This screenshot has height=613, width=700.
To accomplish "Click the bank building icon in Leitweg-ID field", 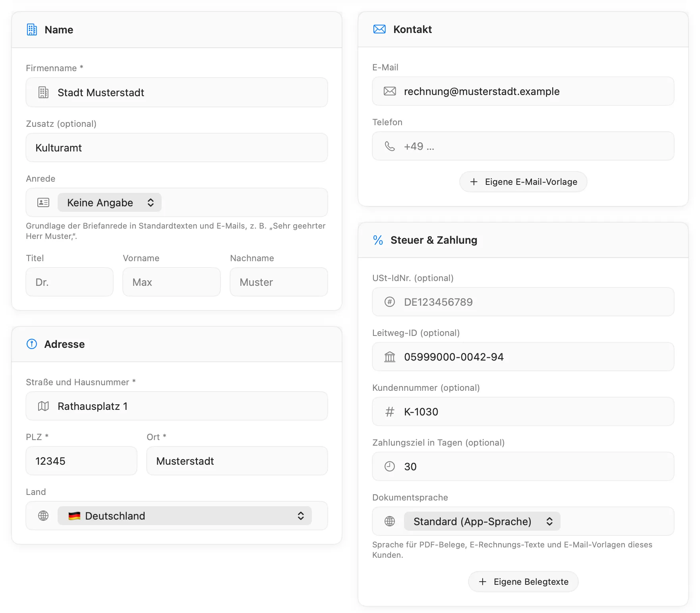I will [390, 357].
